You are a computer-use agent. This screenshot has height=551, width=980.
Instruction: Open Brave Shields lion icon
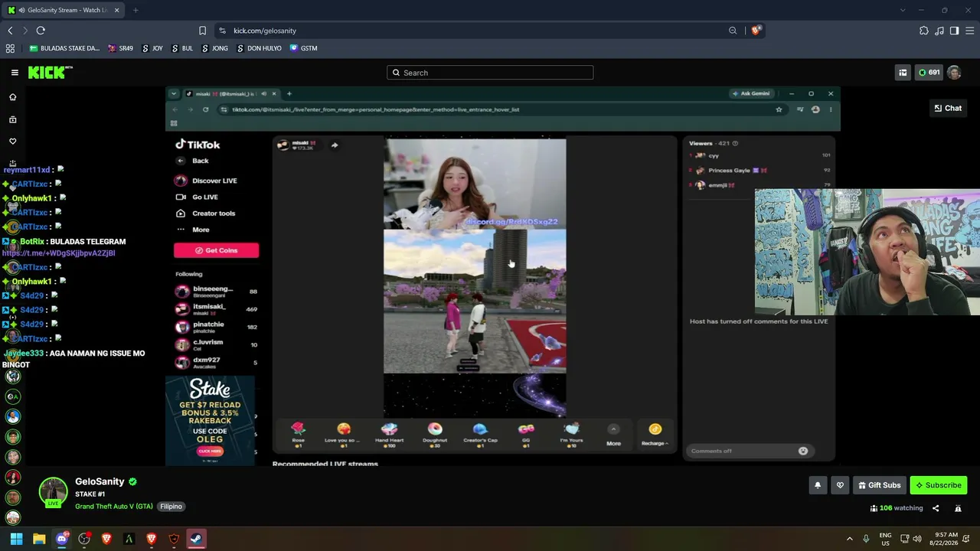coord(756,31)
